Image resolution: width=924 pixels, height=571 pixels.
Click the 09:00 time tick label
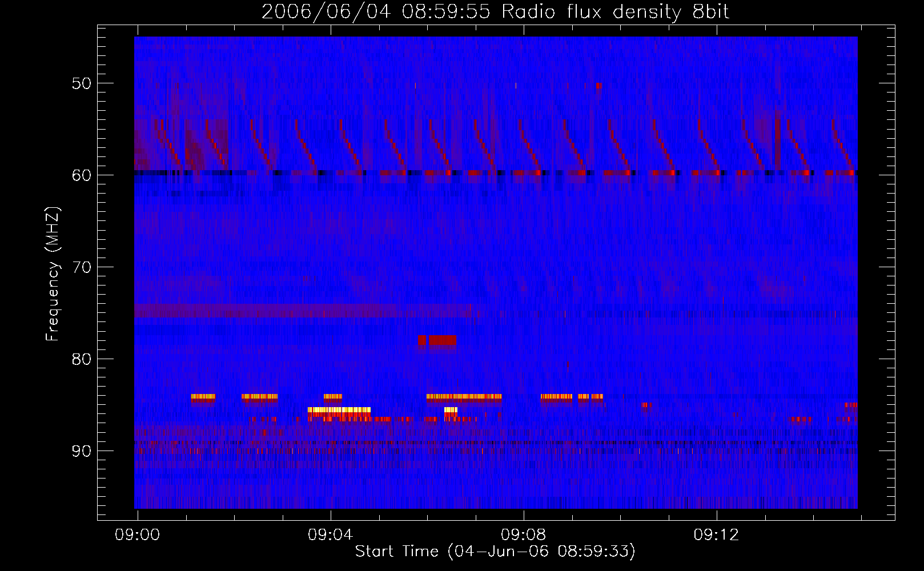(137, 535)
